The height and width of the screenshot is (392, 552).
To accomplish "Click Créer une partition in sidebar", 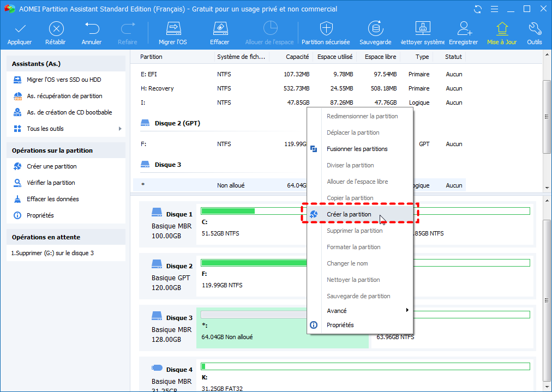I will [52, 166].
